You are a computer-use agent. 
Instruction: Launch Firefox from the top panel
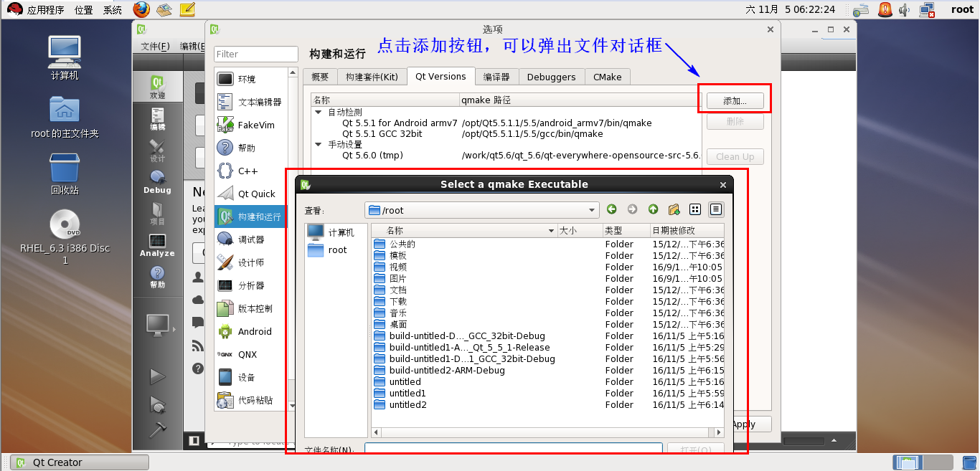click(141, 9)
